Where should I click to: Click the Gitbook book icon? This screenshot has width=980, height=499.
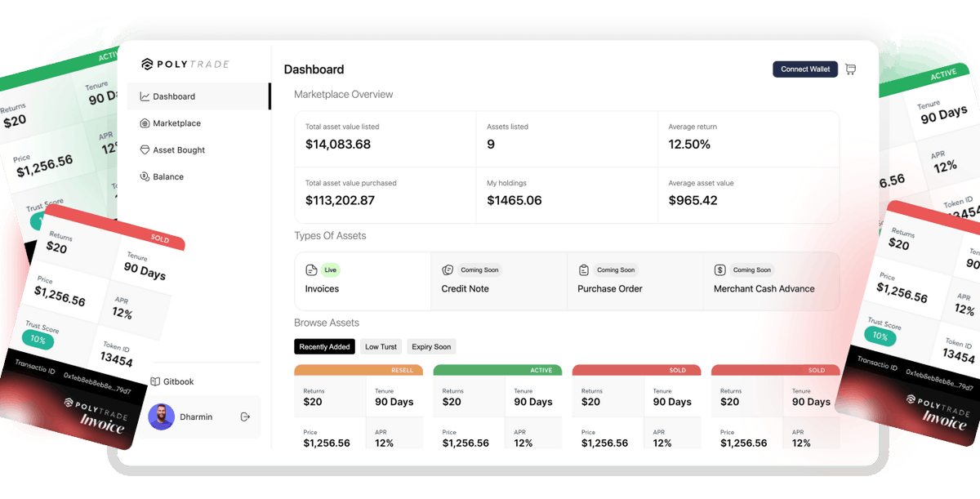pyautogui.click(x=155, y=381)
